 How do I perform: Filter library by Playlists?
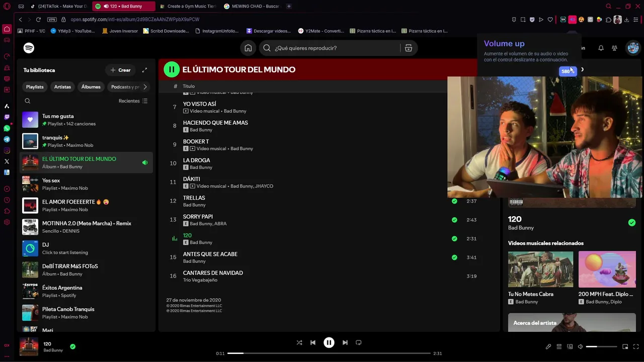[x=35, y=87]
